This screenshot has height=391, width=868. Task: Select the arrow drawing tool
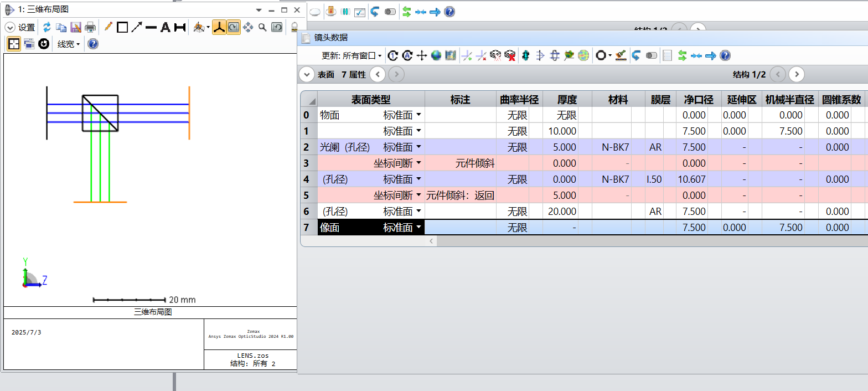tap(136, 27)
